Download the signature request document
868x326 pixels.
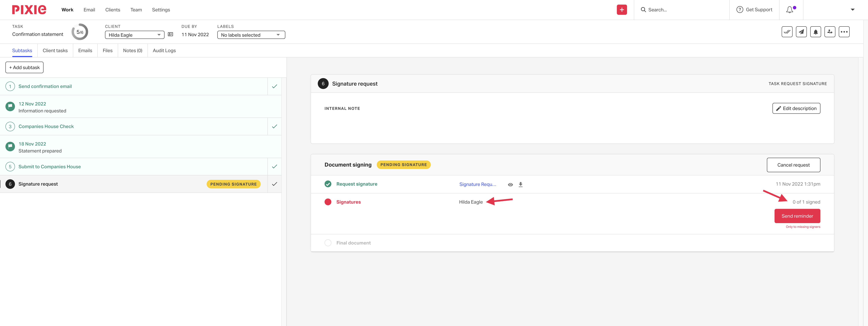(521, 185)
